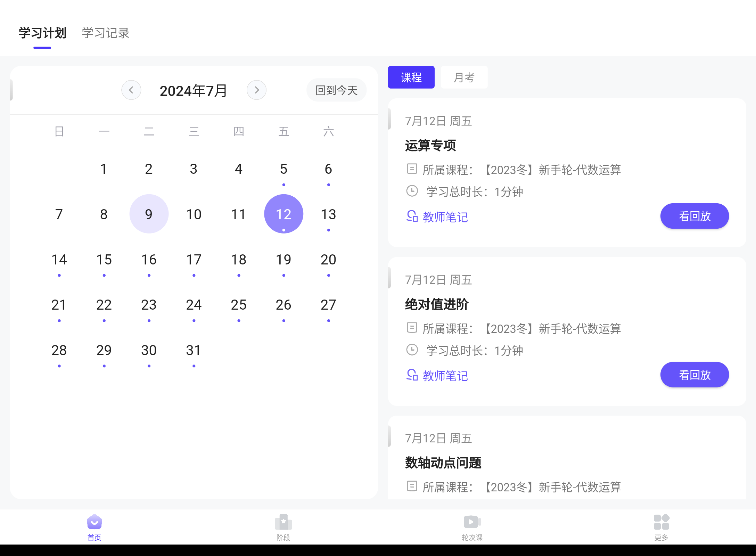Select July 10 on calendar
756x556 pixels.
tap(194, 214)
